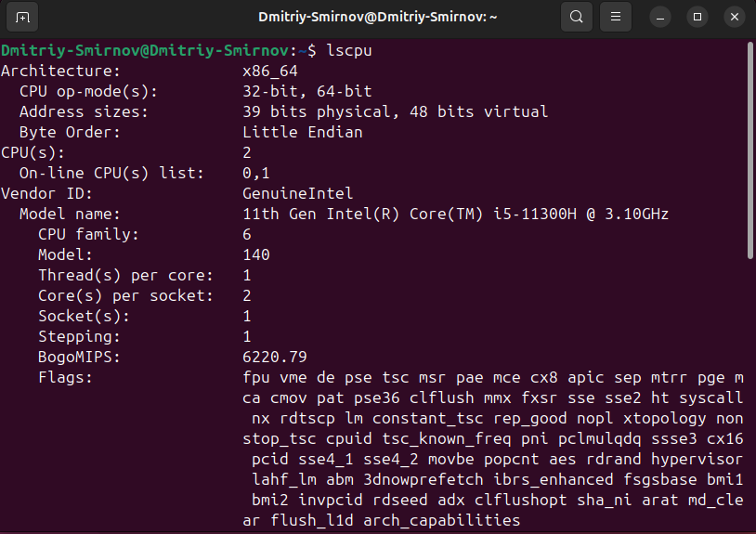Screen dimensions: 756x534
Task: Click the Thread(s) per core label
Action: (125, 275)
